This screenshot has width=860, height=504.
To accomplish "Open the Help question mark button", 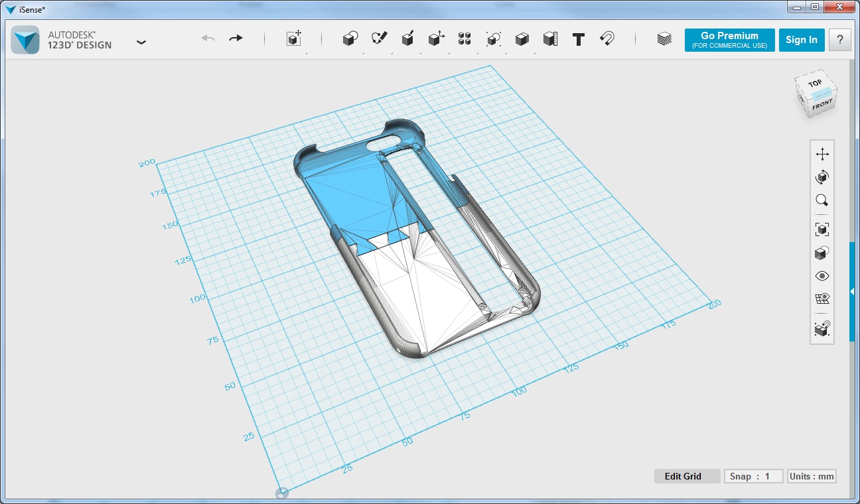I will click(840, 40).
